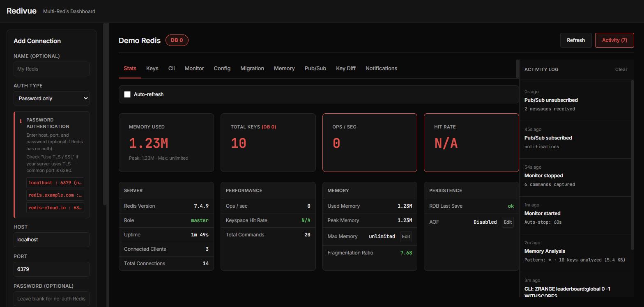Click the Activity Log scrollbar
This screenshot has width=644, height=307.
(x=632, y=164)
